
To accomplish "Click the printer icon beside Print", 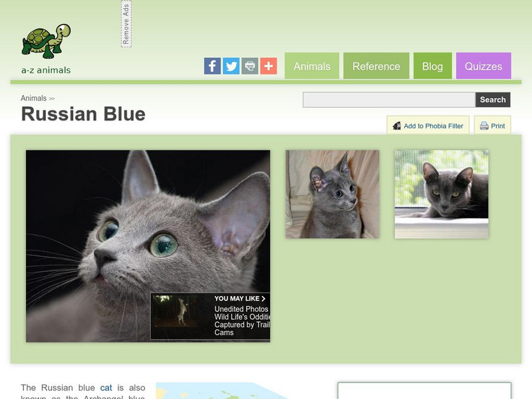I will (x=484, y=126).
